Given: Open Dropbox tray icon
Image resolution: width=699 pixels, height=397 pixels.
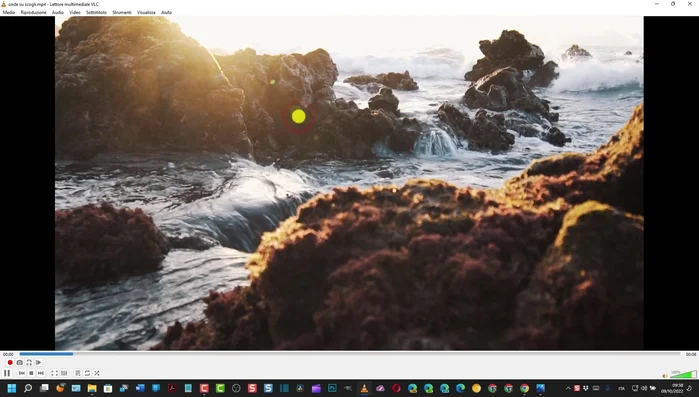Looking at the screenshot, I should click(x=586, y=389).
